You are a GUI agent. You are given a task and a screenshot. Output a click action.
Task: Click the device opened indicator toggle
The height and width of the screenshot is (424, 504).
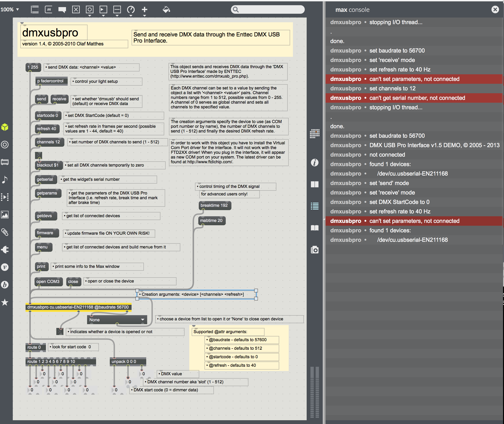tap(60, 332)
